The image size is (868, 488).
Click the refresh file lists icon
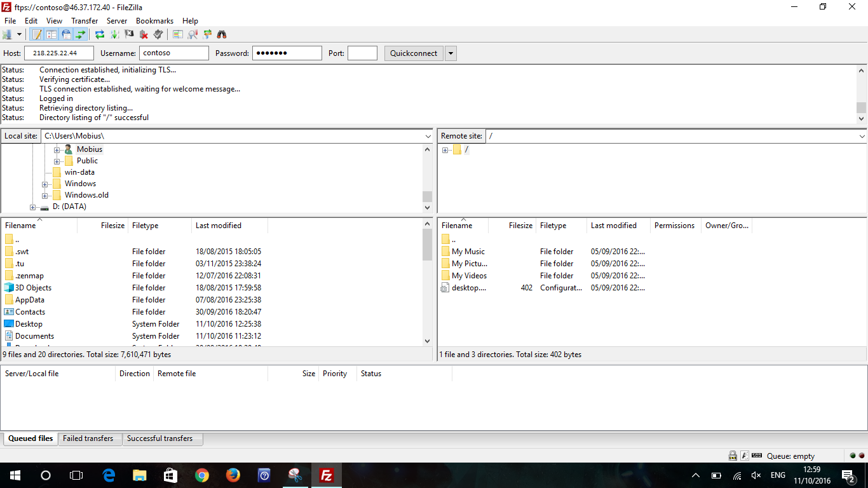(x=100, y=34)
